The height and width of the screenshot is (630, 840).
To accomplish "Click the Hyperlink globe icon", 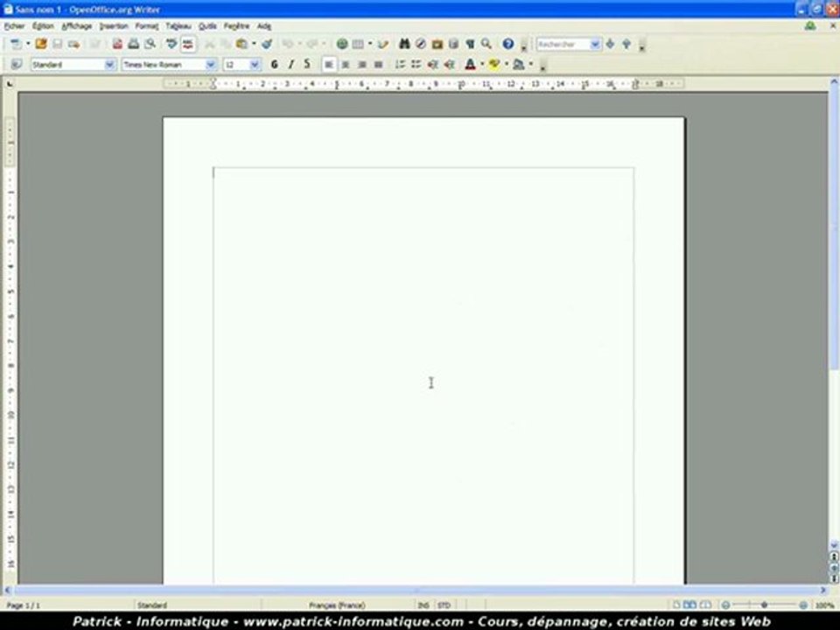I will tap(342, 45).
